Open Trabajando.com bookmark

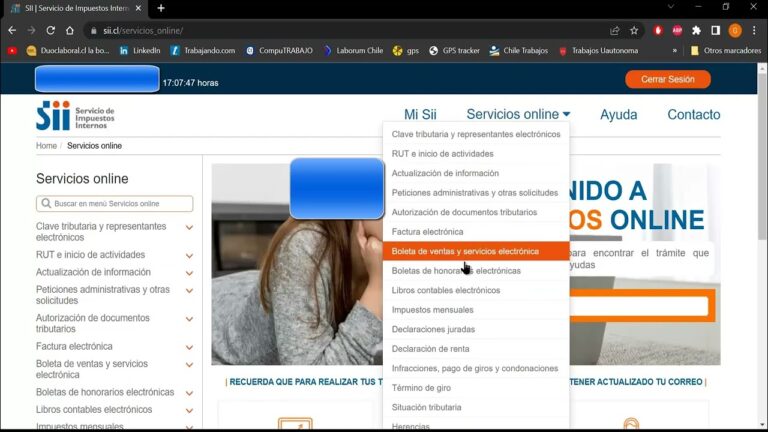(x=203, y=50)
